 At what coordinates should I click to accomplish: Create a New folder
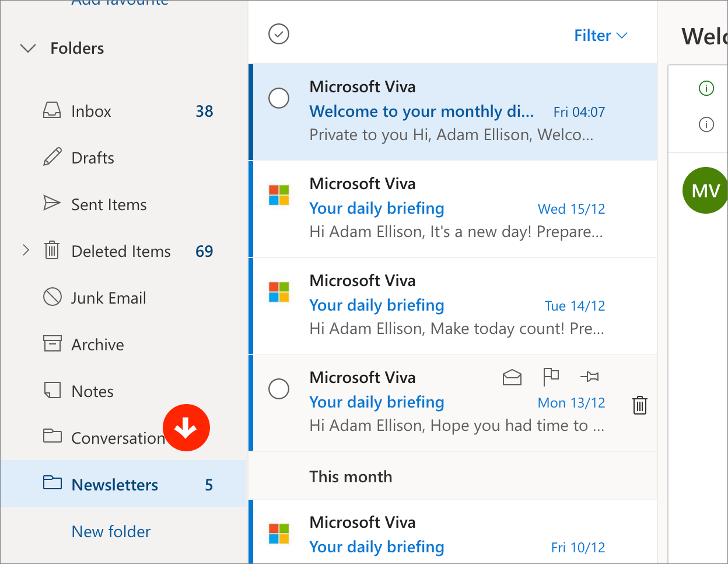point(111,531)
